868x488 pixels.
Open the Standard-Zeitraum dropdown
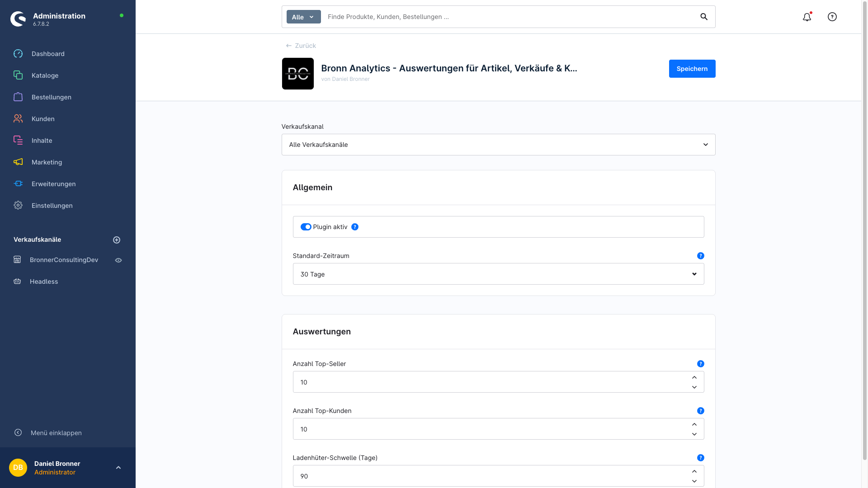coord(498,274)
